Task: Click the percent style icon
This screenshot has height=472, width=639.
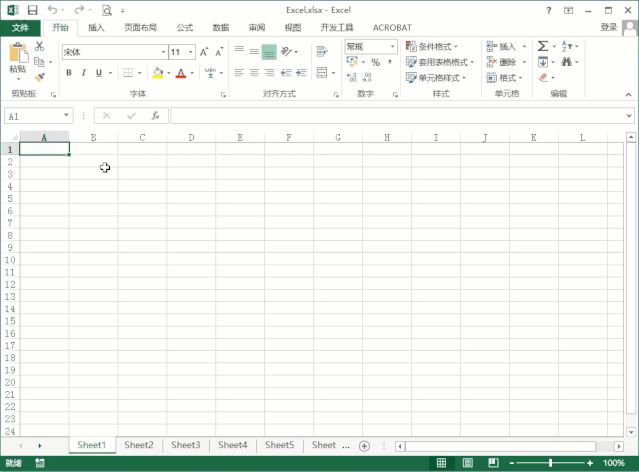Action: (375, 62)
